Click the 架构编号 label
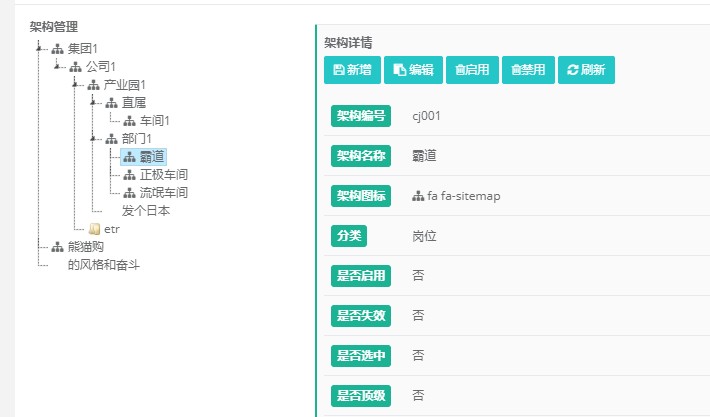Screen dimensions: 710x417 pyautogui.click(x=361, y=116)
